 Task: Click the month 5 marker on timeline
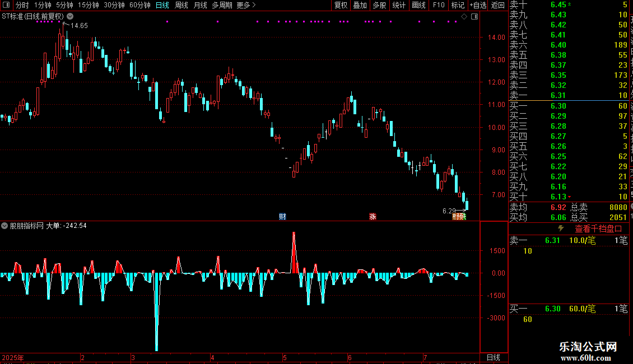(285, 357)
